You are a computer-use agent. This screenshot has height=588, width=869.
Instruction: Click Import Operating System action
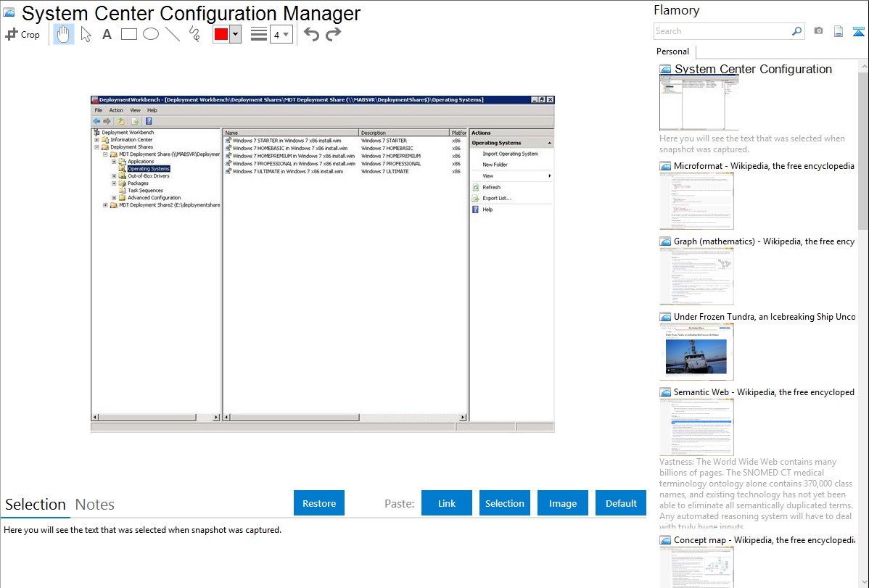click(x=510, y=154)
